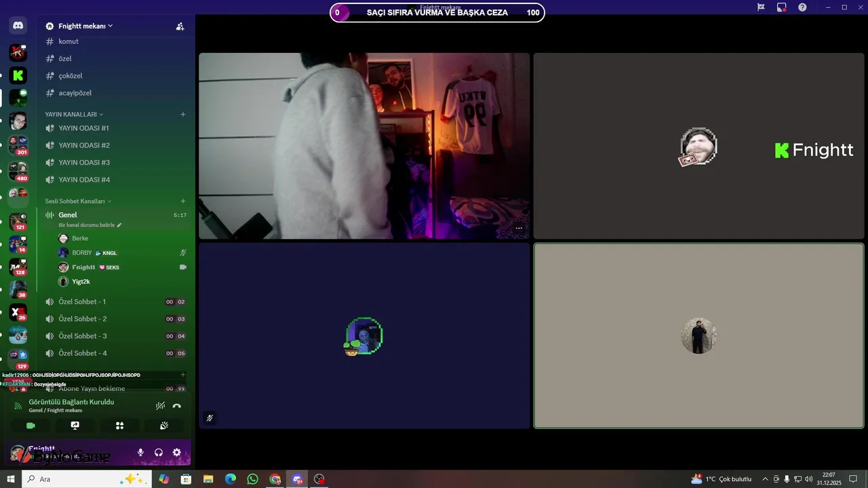Image resolution: width=868 pixels, height=488 pixels.
Task: Focus the Fnightt Kick avatar tile
Action: [698, 146]
